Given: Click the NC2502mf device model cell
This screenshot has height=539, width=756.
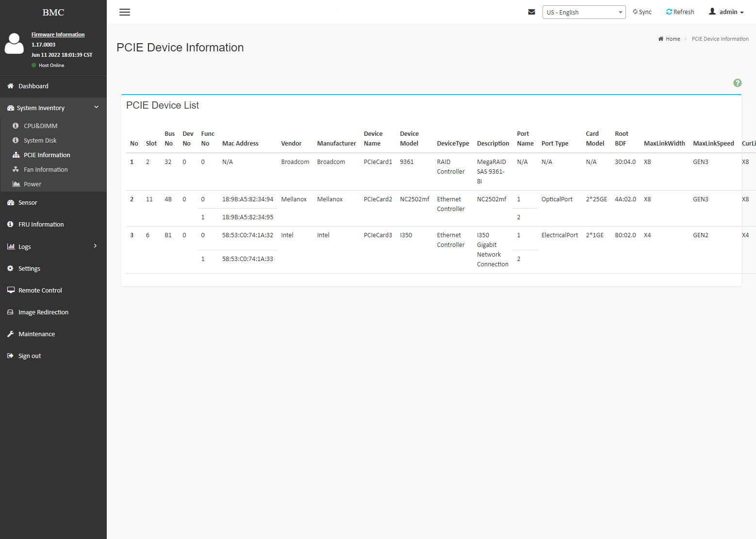Looking at the screenshot, I should pos(414,199).
